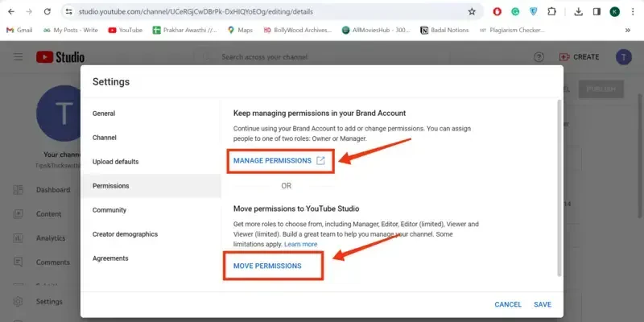The image size is (644, 322).
Task: Select the Channel settings tab
Action: [x=151, y=138]
